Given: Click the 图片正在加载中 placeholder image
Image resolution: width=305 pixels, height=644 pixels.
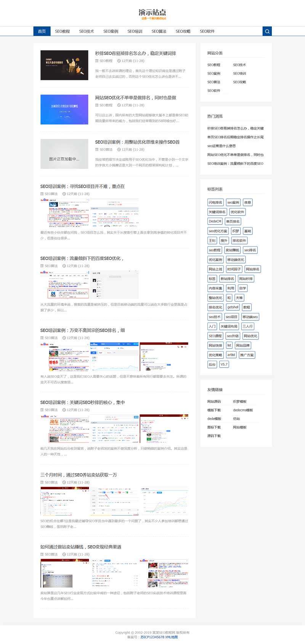Looking at the screenshot, I should [x=64, y=154].
